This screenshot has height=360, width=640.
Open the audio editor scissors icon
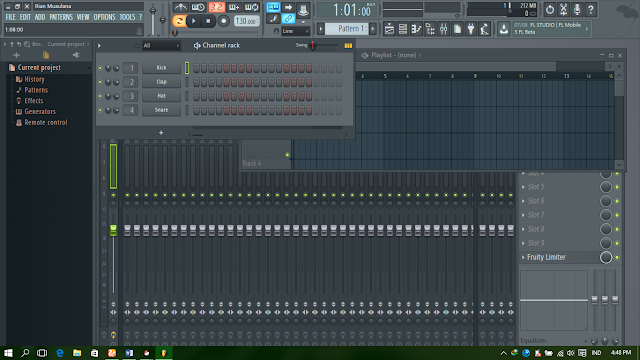(x=563, y=9)
